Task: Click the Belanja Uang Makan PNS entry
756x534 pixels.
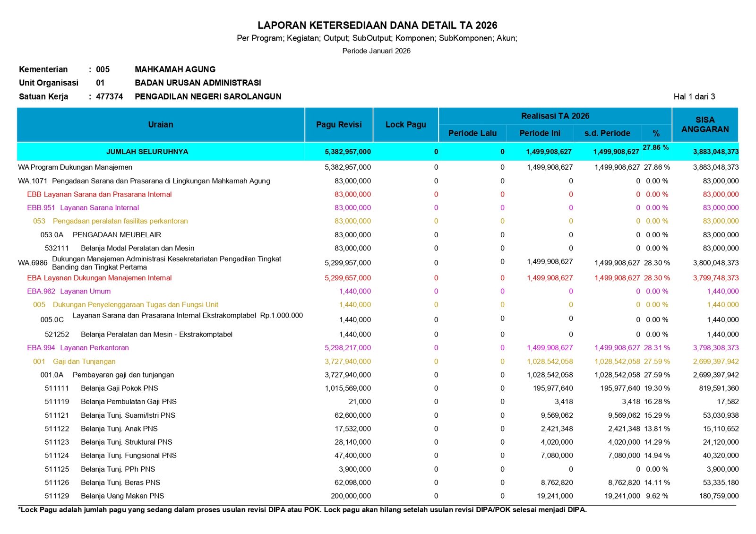Action: point(122,496)
